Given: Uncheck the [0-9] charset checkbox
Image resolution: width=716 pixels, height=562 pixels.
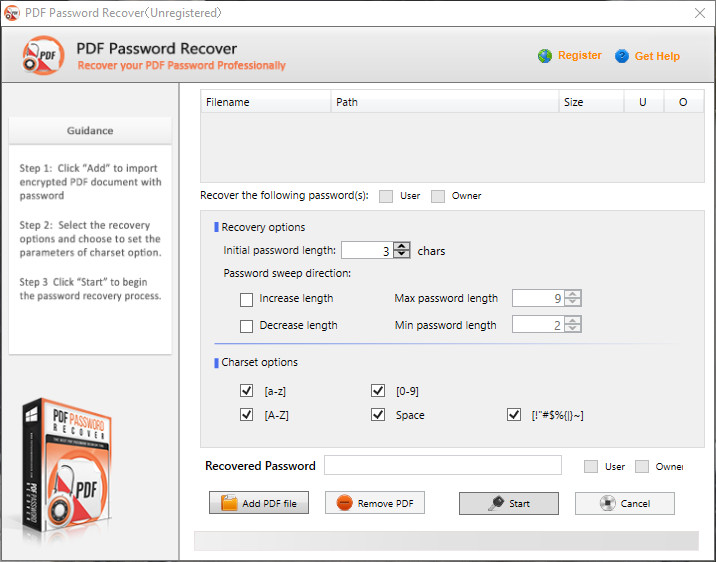Looking at the screenshot, I should click(x=378, y=391).
